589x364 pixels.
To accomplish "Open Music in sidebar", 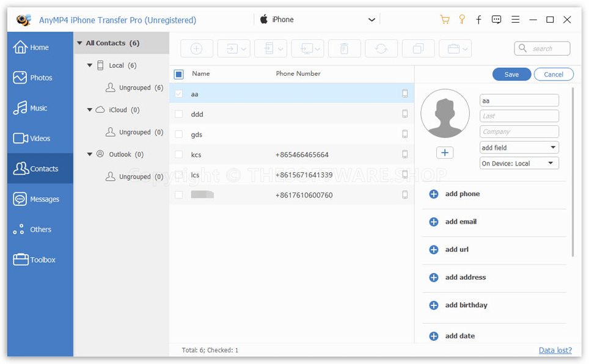I will point(40,108).
